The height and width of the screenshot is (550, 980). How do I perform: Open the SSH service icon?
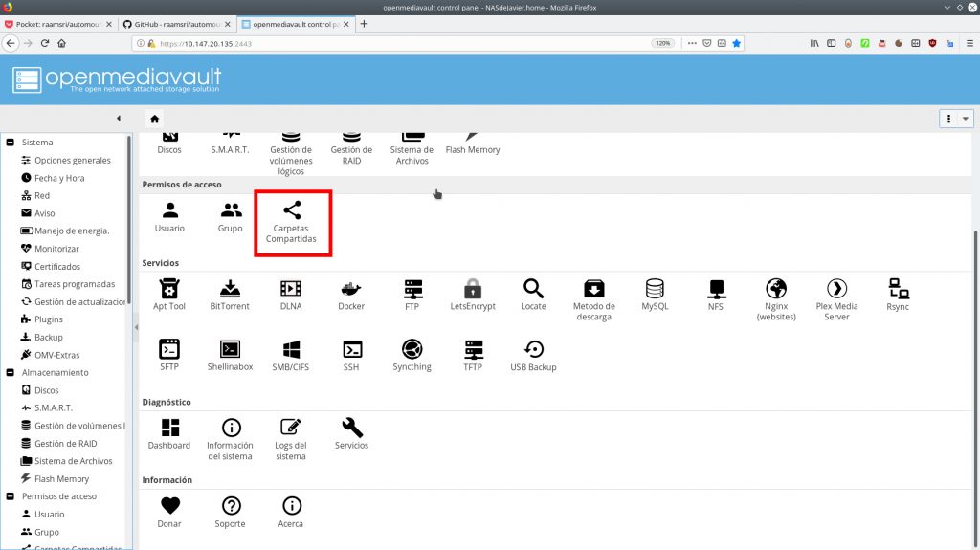coord(351,355)
